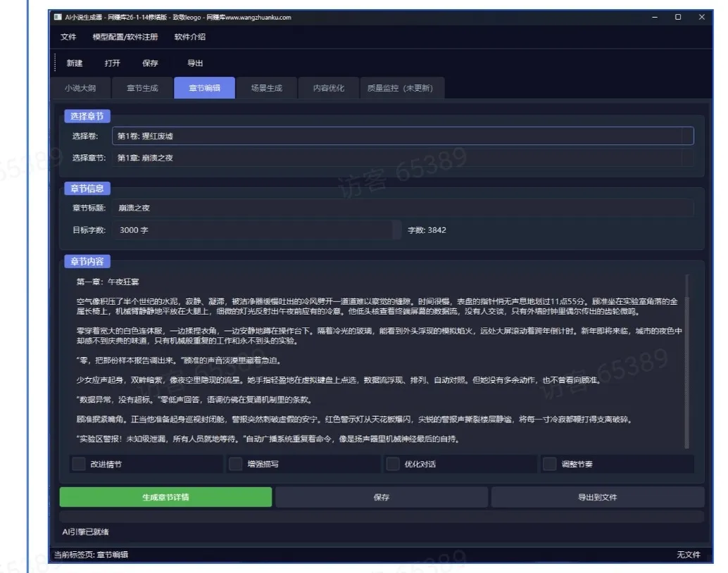Enable the 增强描写 checkbox

tap(236, 464)
